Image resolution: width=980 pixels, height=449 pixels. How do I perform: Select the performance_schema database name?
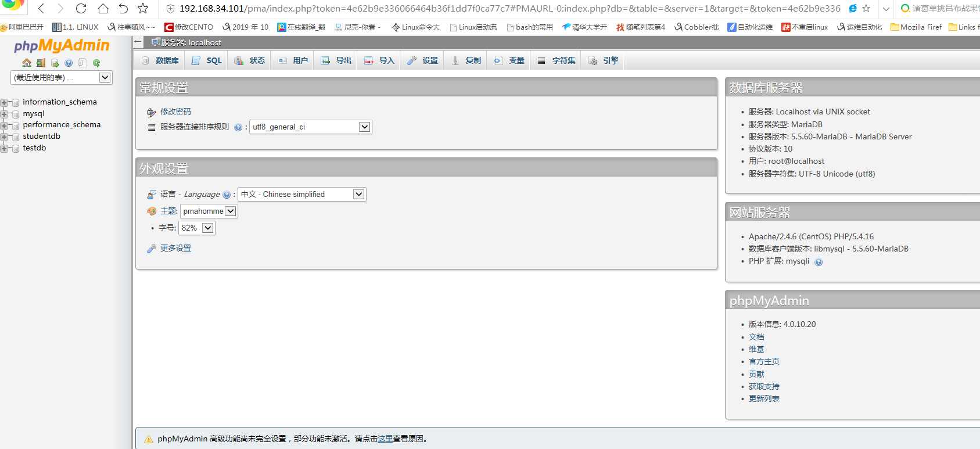tap(62, 125)
